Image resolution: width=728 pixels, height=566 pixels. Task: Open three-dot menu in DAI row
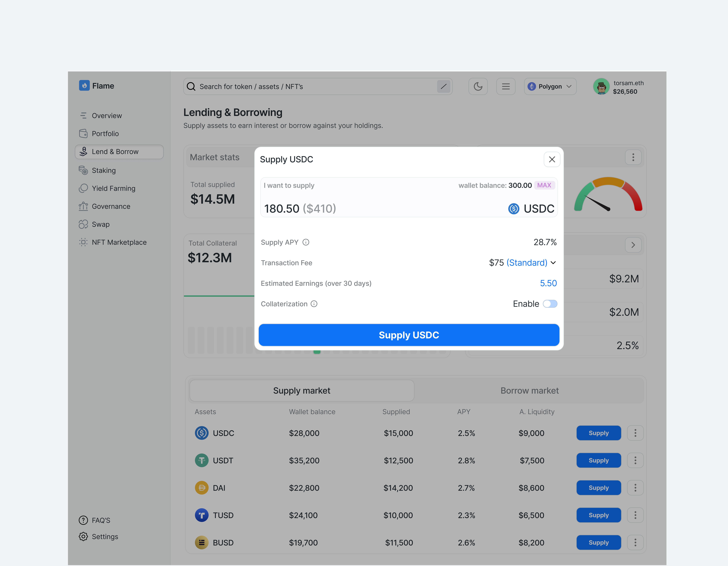(x=635, y=488)
